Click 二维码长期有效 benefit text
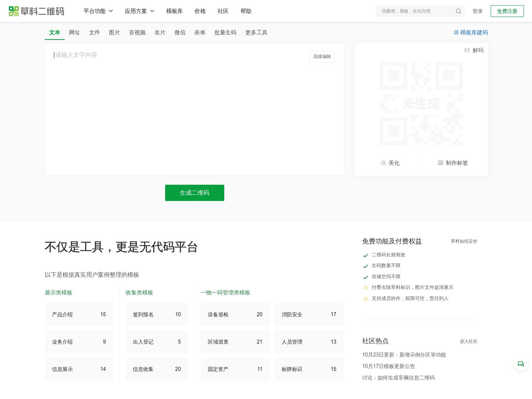 point(388,255)
